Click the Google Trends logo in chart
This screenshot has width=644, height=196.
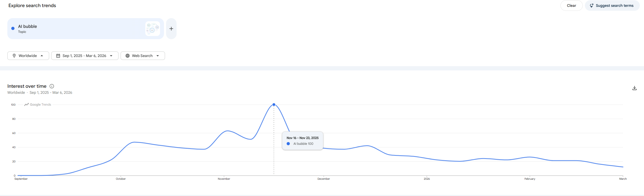(38, 105)
